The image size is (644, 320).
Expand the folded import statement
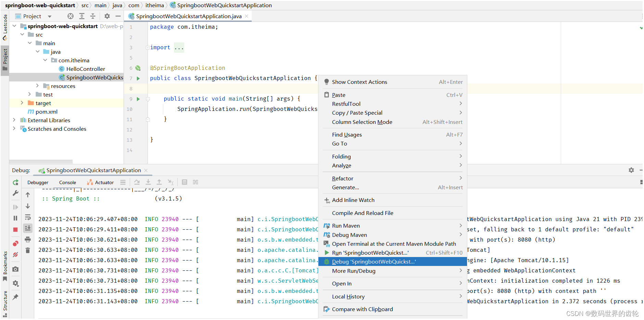click(148, 48)
